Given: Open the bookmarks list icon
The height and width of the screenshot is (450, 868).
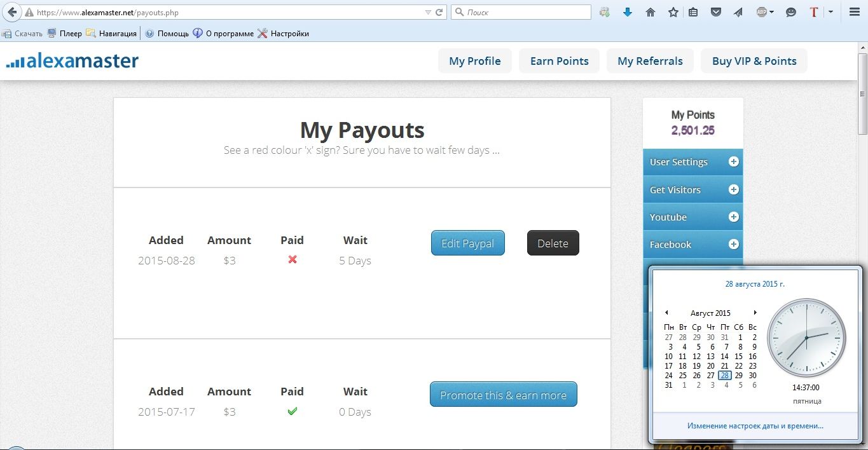Looking at the screenshot, I should coord(693,12).
